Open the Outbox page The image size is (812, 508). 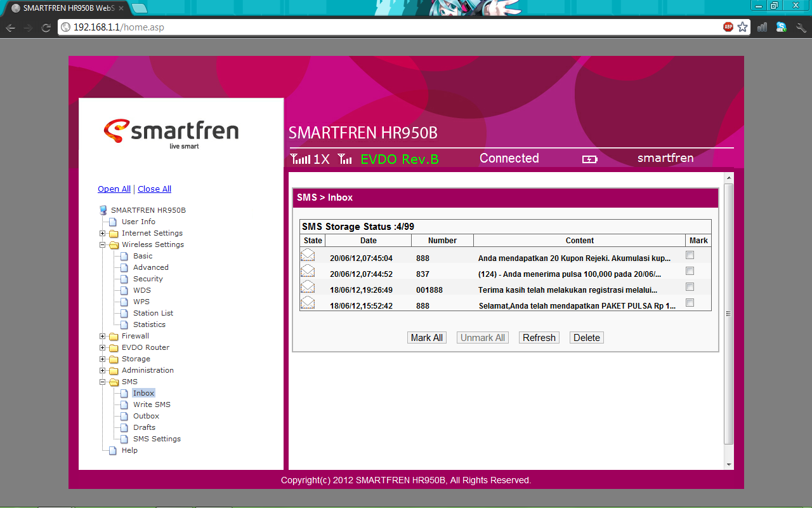coord(146,416)
